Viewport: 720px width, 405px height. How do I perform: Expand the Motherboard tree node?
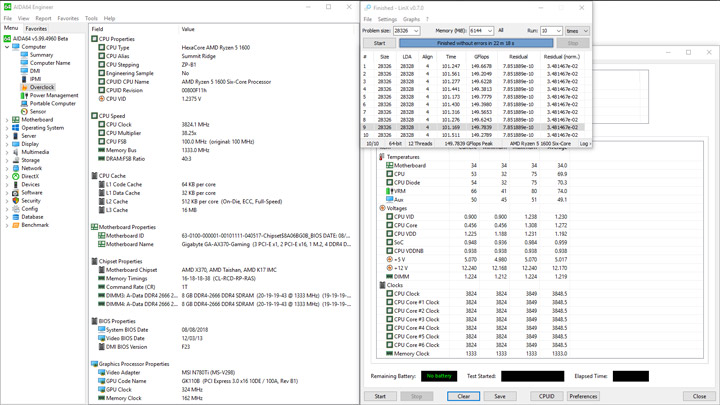tap(7, 119)
